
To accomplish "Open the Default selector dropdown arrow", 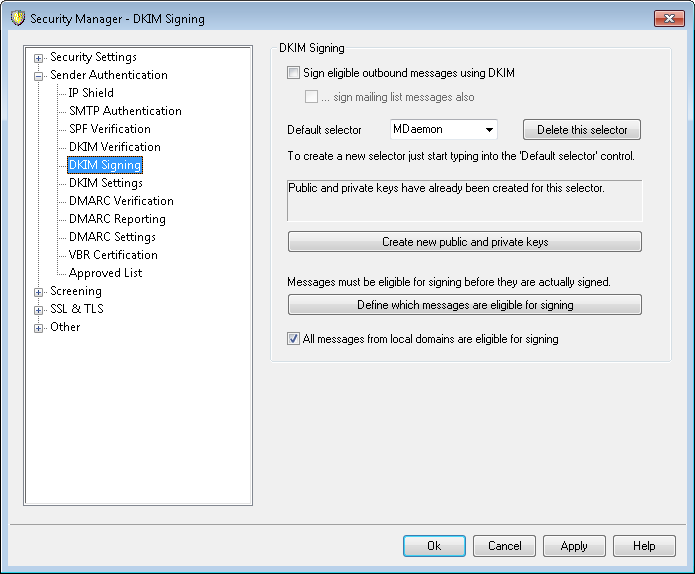I will [x=489, y=130].
